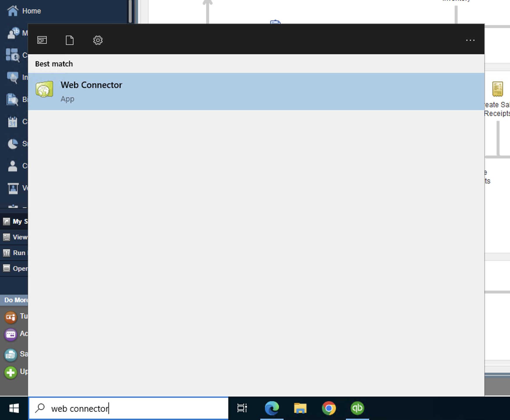Launch Google Chrome from taskbar
The height and width of the screenshot is (420, 510).
(329, 408)
